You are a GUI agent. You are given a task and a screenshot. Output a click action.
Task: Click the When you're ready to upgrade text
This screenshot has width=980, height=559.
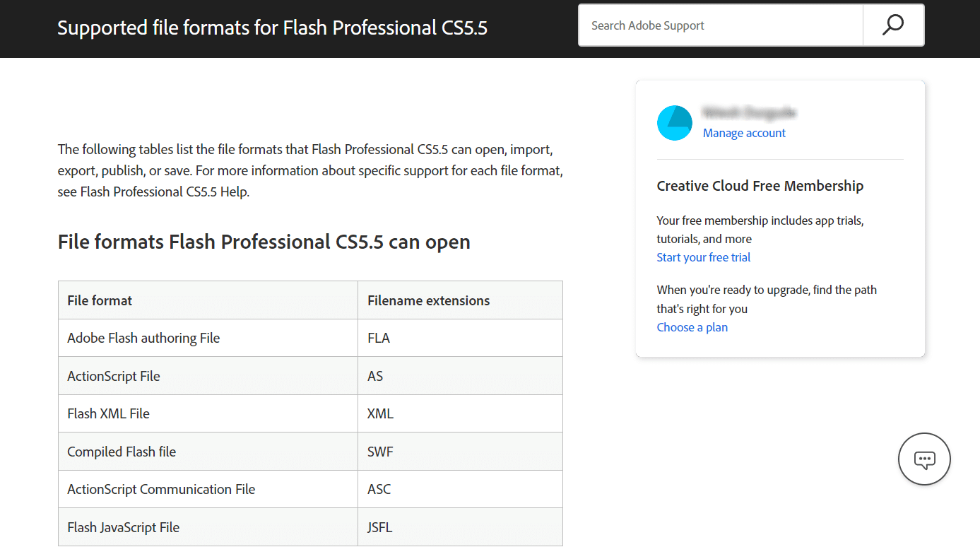pos(767,299)
